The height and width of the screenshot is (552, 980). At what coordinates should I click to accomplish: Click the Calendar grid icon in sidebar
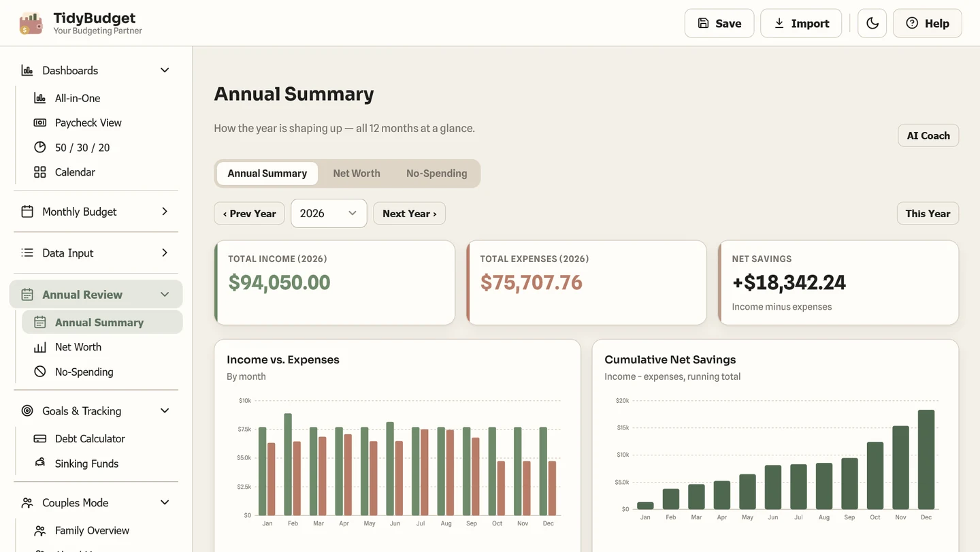click(x=40, y=172)
